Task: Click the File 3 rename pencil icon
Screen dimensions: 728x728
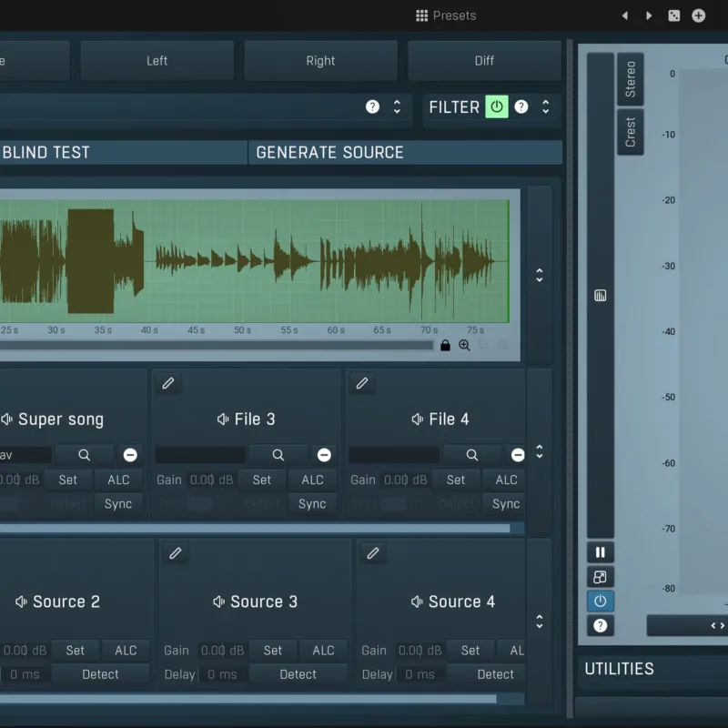Action: 168,383
